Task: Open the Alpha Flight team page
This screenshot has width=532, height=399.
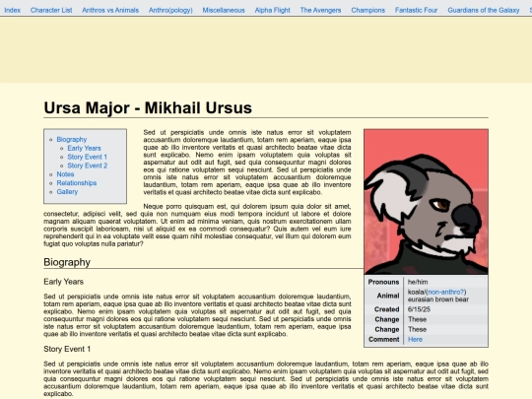Action: 273,10
